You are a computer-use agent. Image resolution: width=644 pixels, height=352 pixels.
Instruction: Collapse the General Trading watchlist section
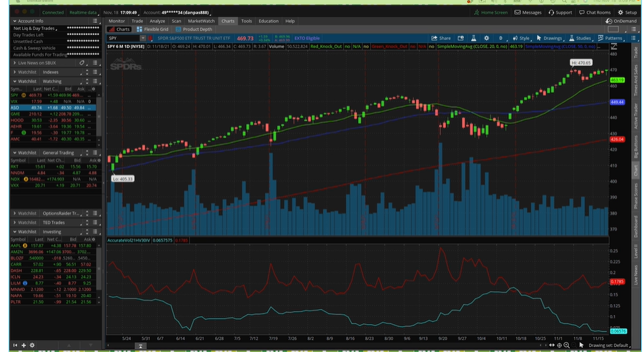[15, 152]
